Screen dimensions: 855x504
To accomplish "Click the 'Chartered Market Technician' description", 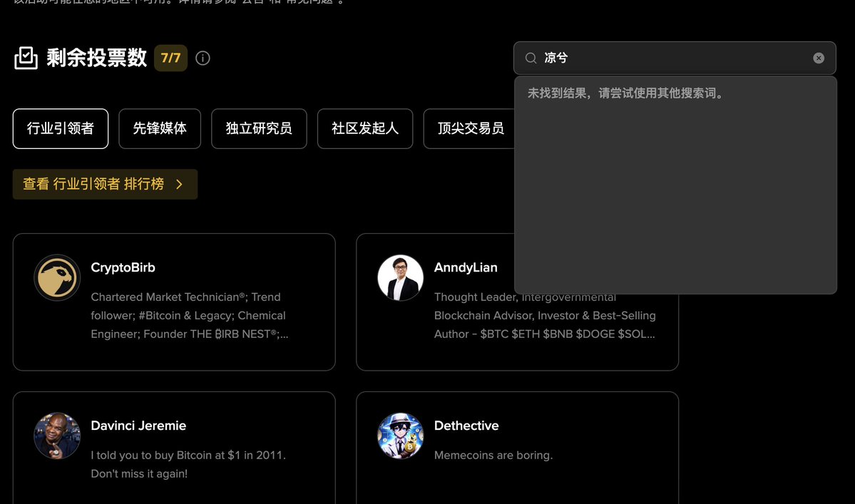I will (190, 316).
